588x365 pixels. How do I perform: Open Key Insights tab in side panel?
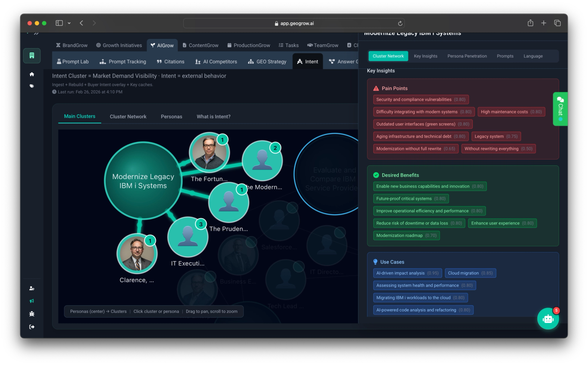click(425, 56)
